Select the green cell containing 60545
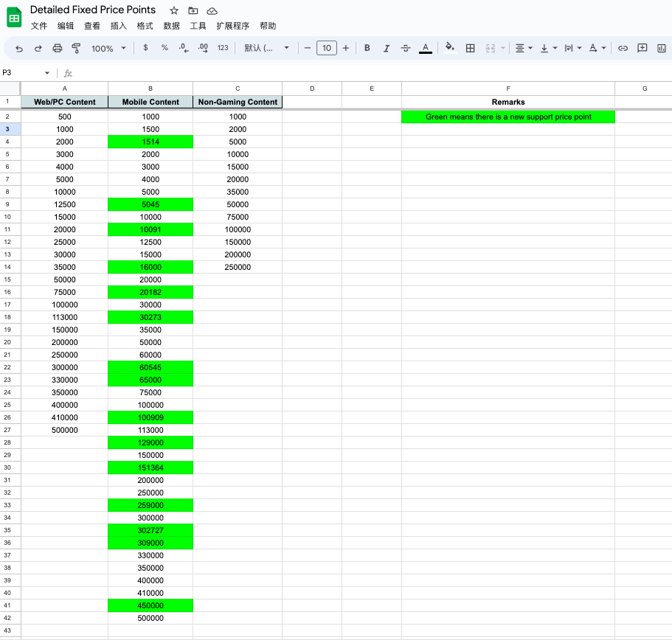 coord(150,367)
